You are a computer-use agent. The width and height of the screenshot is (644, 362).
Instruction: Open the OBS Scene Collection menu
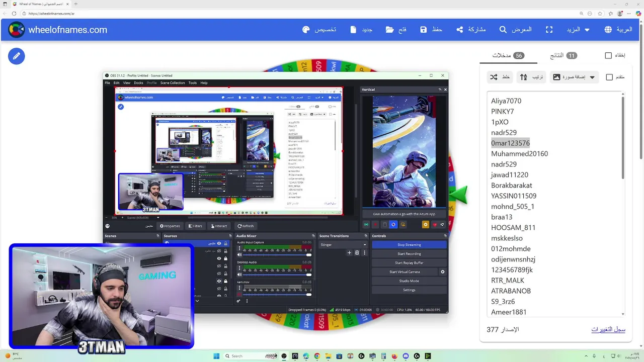tap(173, 83)
